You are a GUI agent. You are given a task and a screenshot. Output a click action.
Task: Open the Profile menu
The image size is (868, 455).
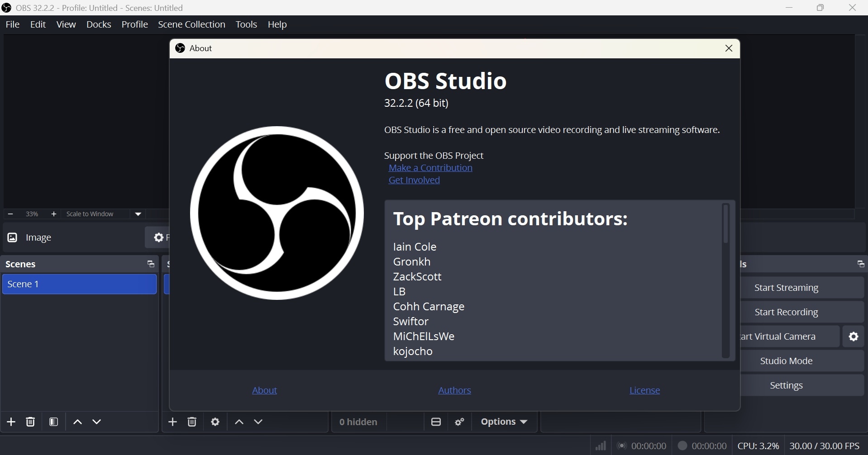click(135, 24)
